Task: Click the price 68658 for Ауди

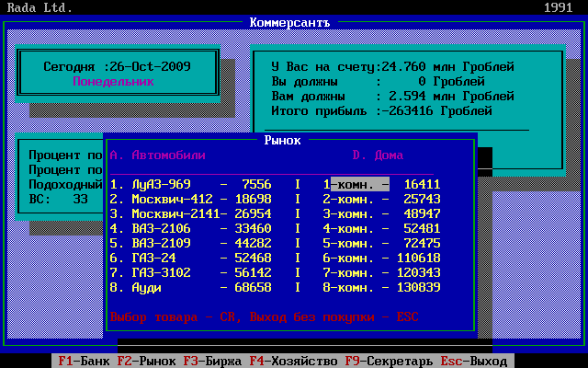Action: click(254, 287)
